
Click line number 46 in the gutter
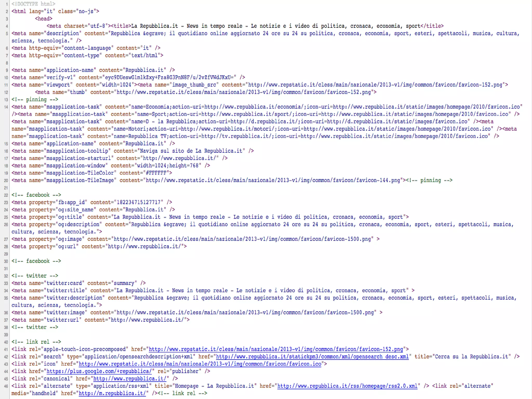[6, 386]
